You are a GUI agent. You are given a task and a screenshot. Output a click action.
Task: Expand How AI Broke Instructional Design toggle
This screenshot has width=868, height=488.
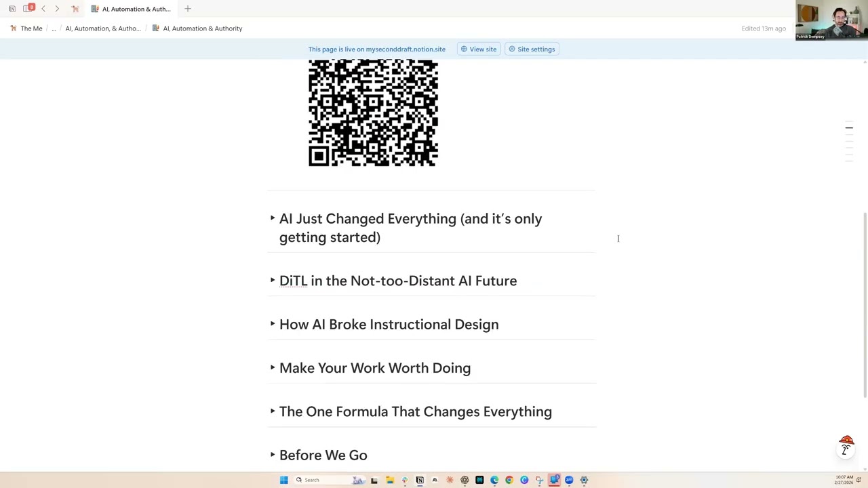tap(273, 324)
